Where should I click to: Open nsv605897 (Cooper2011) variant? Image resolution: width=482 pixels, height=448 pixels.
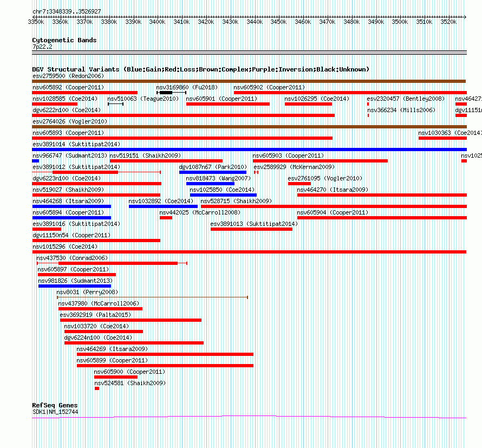tap(73, 269)
